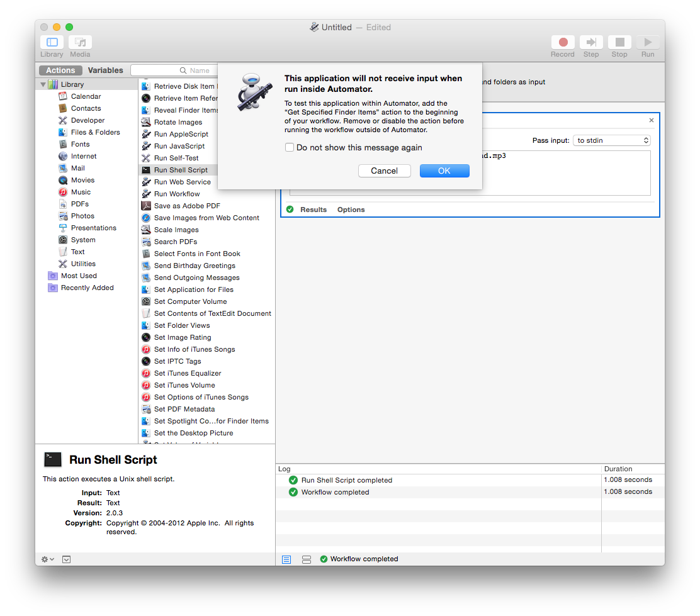The image size is (700, 616).
Task: Run the workflow with the Run button
Action: [x=648, y=42]
